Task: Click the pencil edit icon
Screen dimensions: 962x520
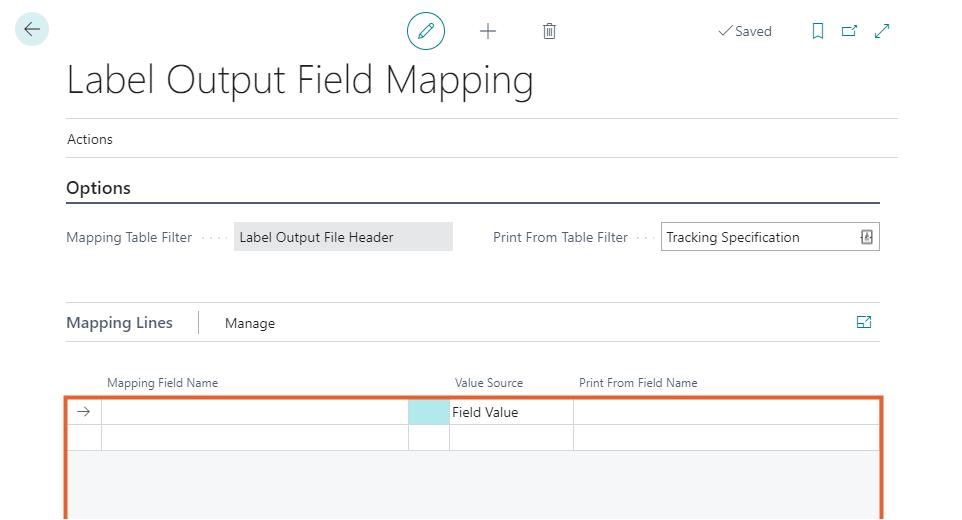Action: [426, 31]
